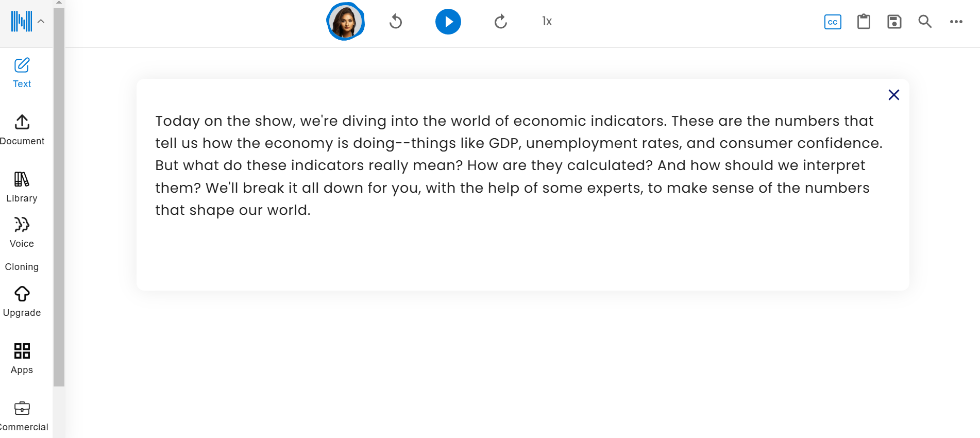
Task: Toggle closed captions CC button
Action: tap(833, 22)
